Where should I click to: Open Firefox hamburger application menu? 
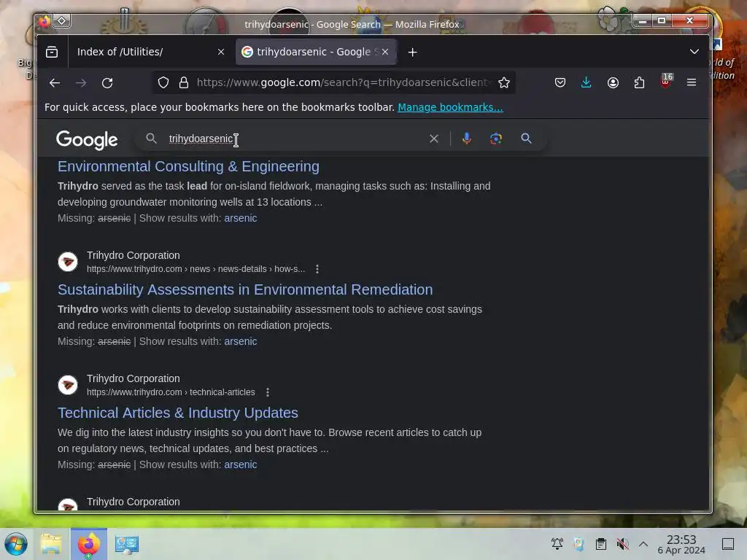click(x=692, y=83)
